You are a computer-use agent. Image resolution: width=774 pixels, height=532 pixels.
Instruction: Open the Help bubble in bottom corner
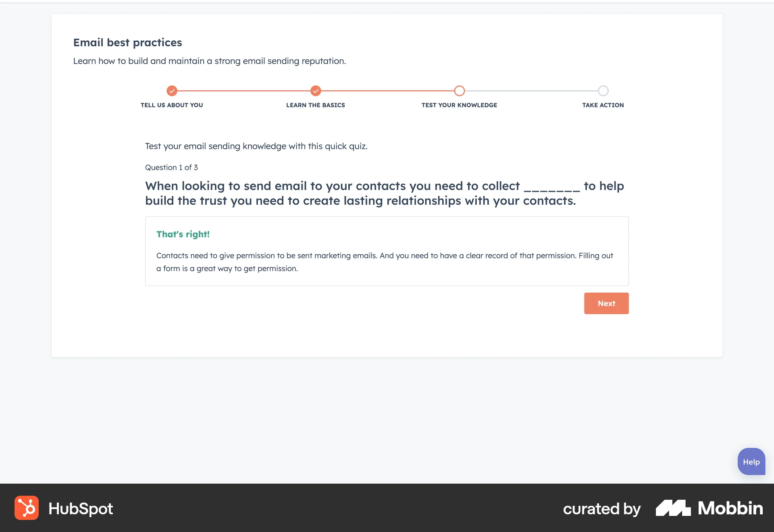point(751,461)
